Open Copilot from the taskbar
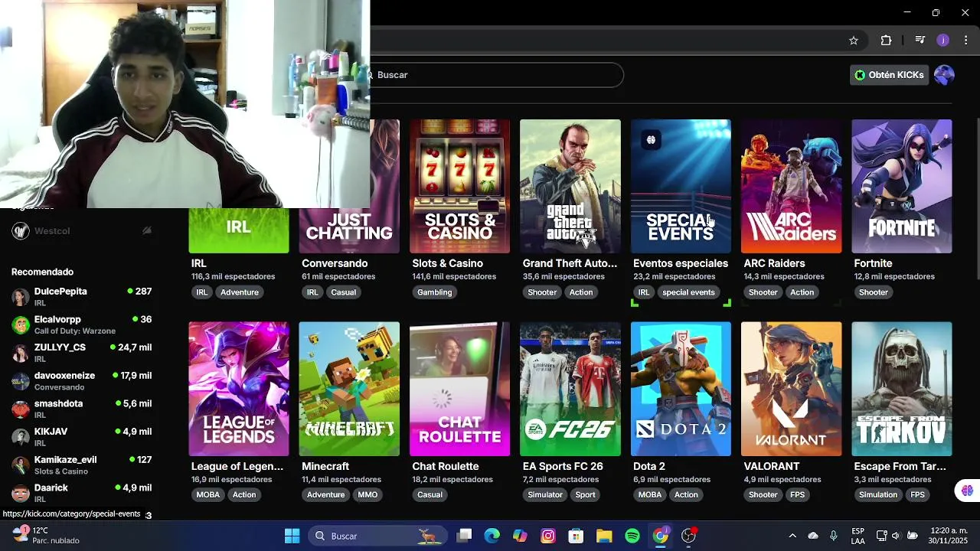 [520, 536]
